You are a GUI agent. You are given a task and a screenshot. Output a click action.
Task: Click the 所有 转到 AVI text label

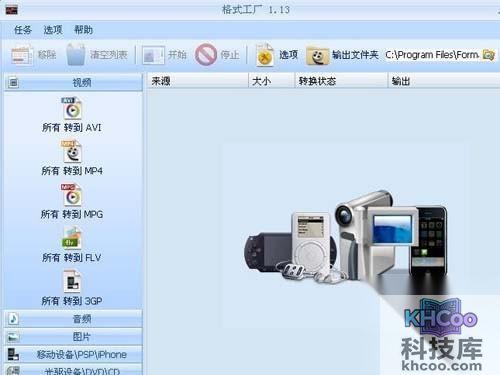coord(72,128)
